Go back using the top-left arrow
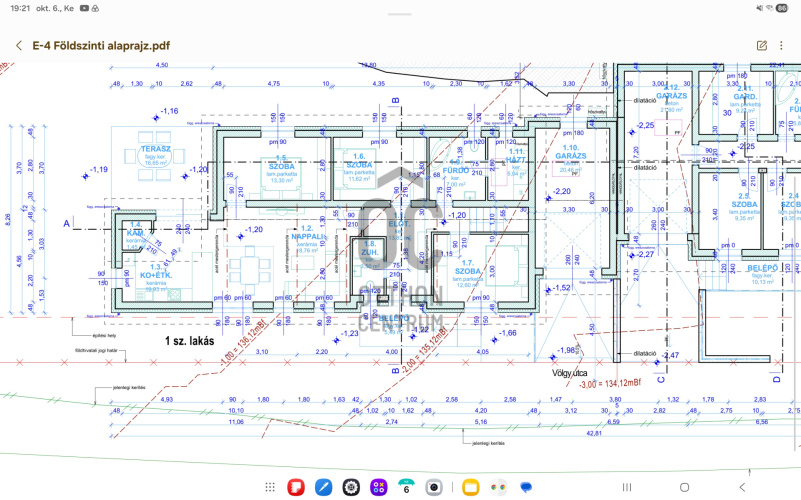Screen dimensions: 801x500 point(19,45)
